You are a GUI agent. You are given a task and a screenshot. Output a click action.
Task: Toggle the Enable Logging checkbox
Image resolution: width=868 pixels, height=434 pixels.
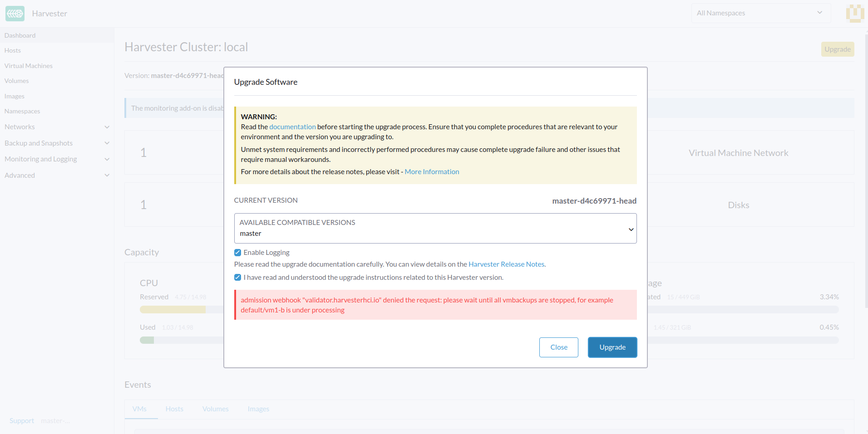(x=238, y=253)
